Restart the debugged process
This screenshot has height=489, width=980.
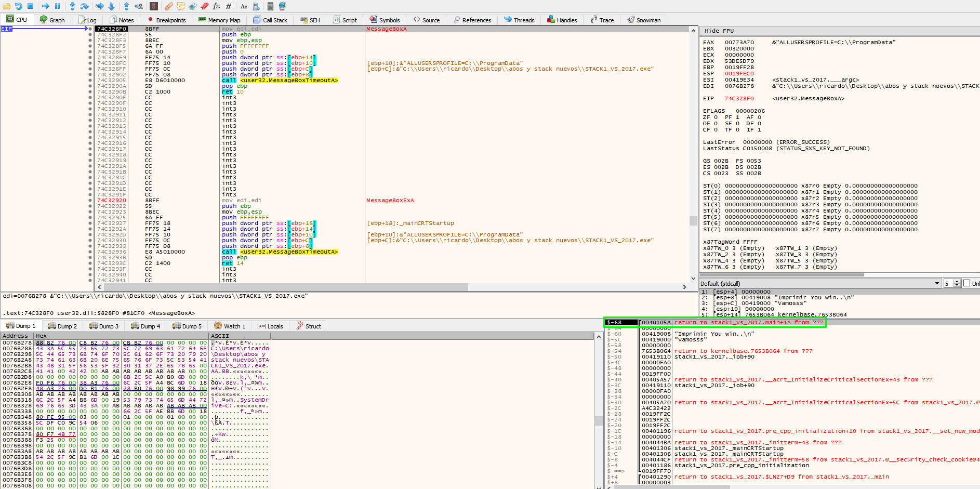18,6
